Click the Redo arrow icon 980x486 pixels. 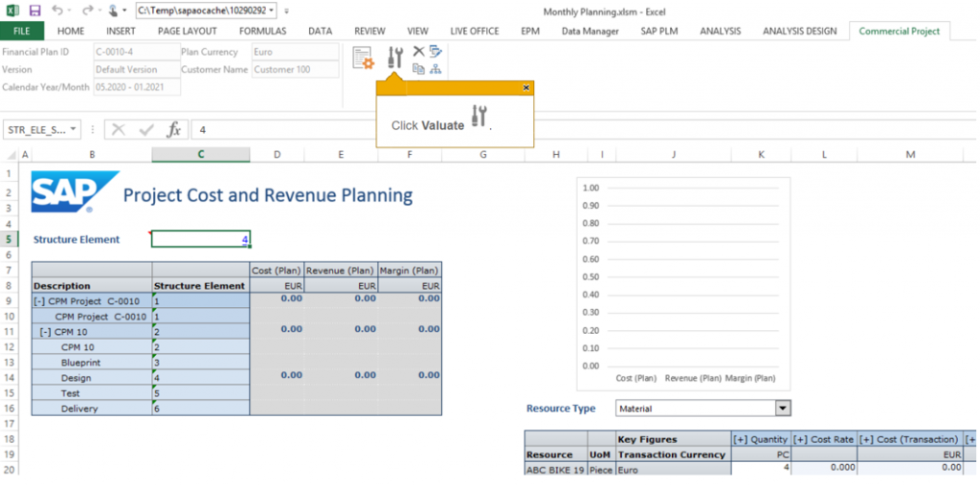coord(86,10)
